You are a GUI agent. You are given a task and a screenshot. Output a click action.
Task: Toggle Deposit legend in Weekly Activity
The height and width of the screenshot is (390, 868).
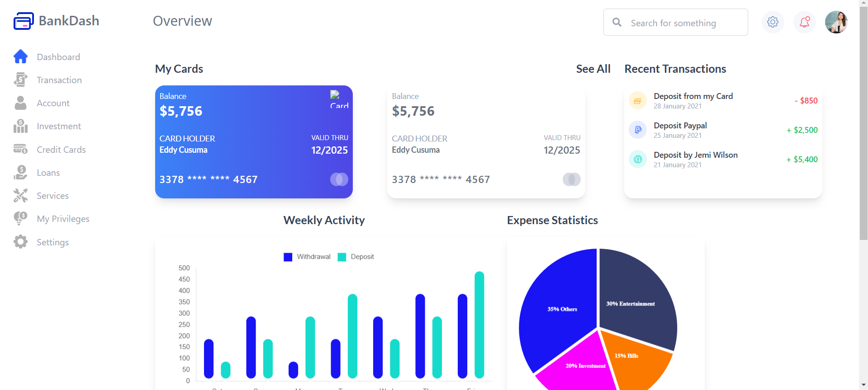[356, 257]
